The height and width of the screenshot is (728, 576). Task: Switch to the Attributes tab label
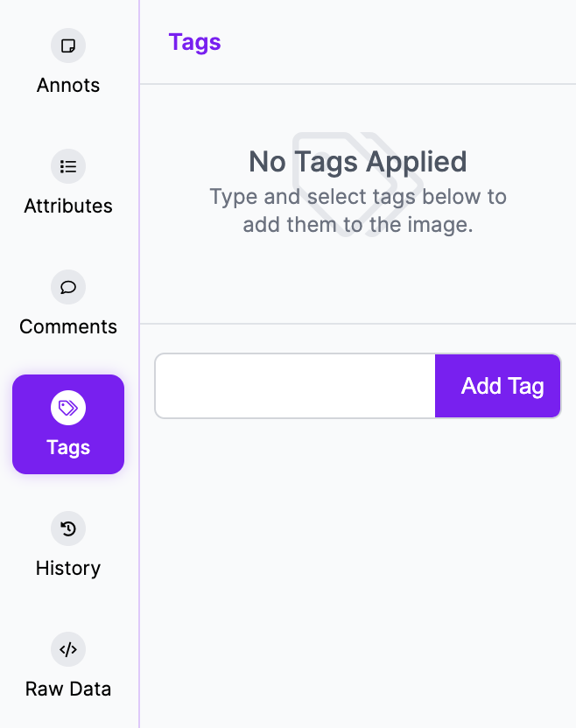coord(68,206)
